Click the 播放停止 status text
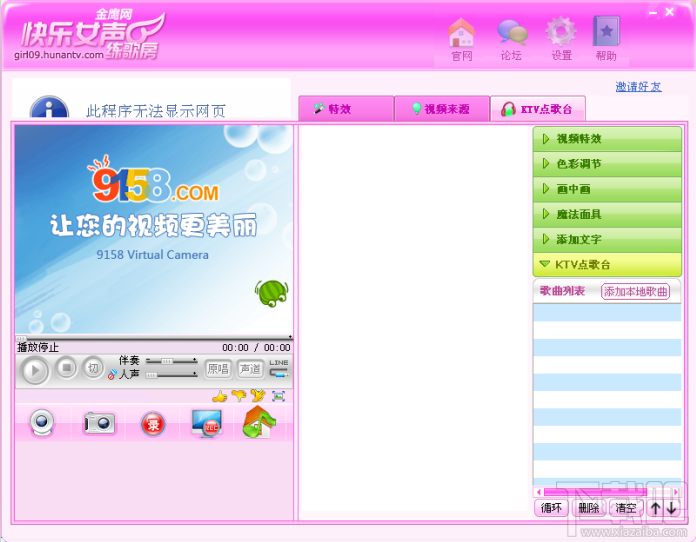The image size is (696, 542). point(38,348)
